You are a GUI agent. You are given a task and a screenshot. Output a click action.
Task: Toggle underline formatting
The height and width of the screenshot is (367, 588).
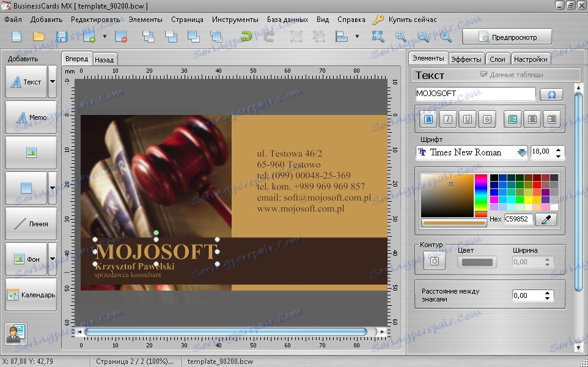point(467,119)
